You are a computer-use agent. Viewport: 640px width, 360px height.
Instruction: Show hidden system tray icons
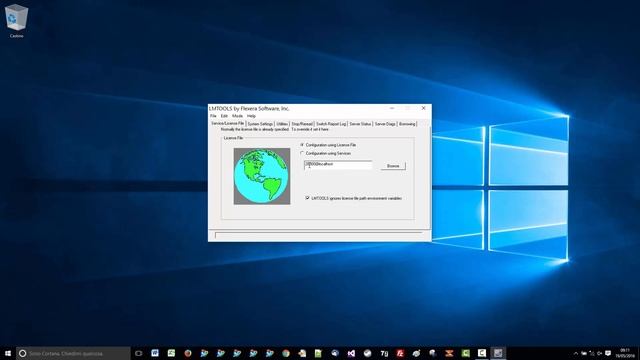point(576,353)
